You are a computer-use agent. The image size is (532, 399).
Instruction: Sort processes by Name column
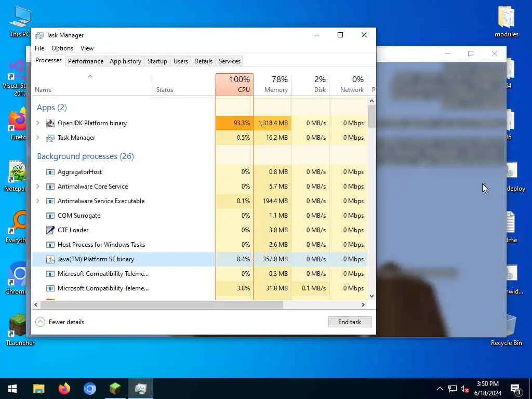92,85
